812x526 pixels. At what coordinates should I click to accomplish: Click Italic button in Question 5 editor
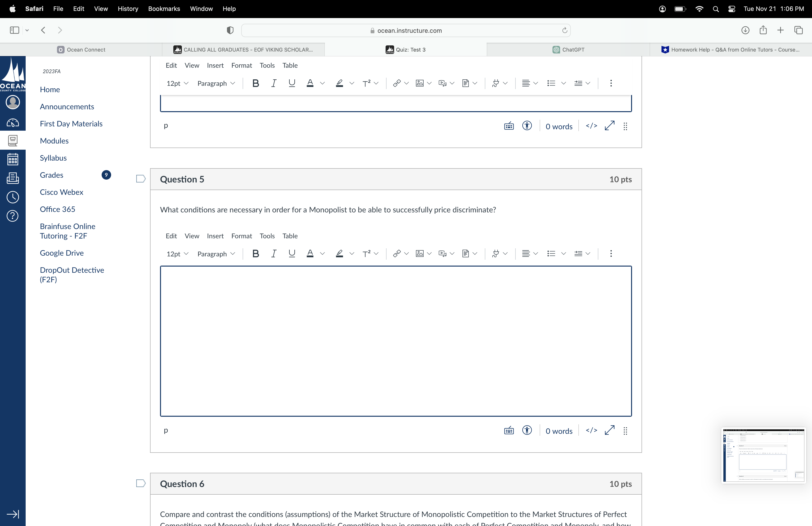tap(274, 253)
